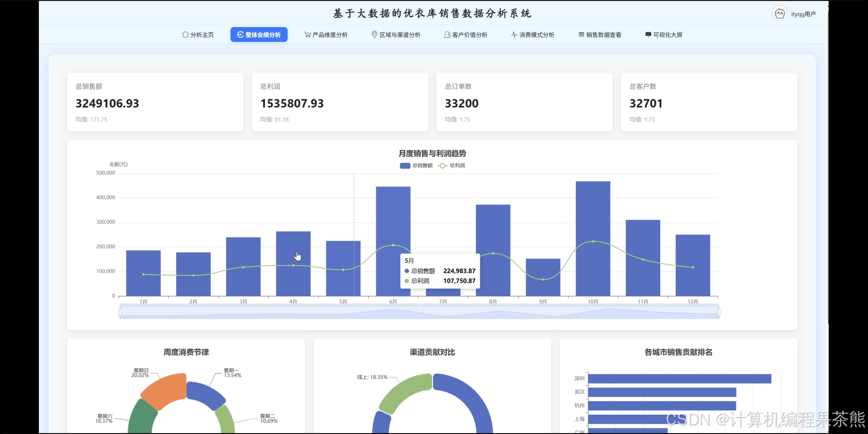Select the 整体业绩分析 tab
This screenshot has width=868, height=434.
(x=259, y=35)
